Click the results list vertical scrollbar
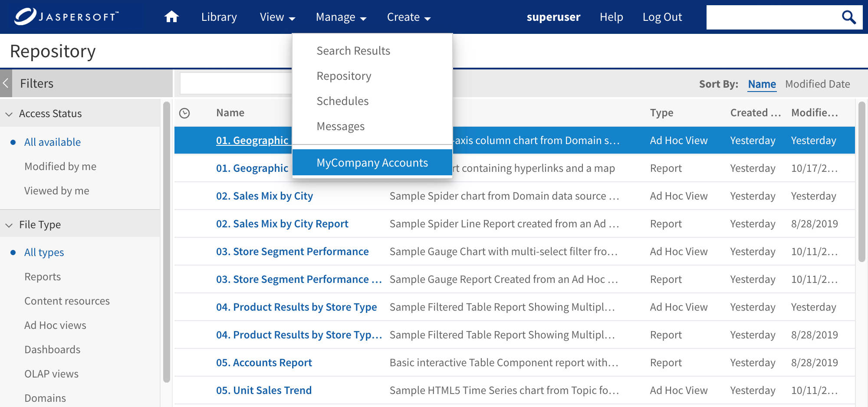 862,181
